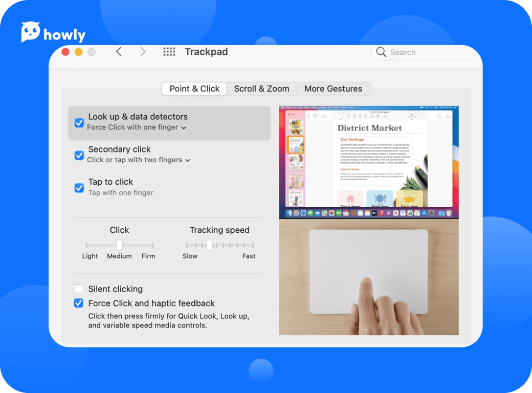Close the Trackpad window with red button

click(x=65, y=52)
